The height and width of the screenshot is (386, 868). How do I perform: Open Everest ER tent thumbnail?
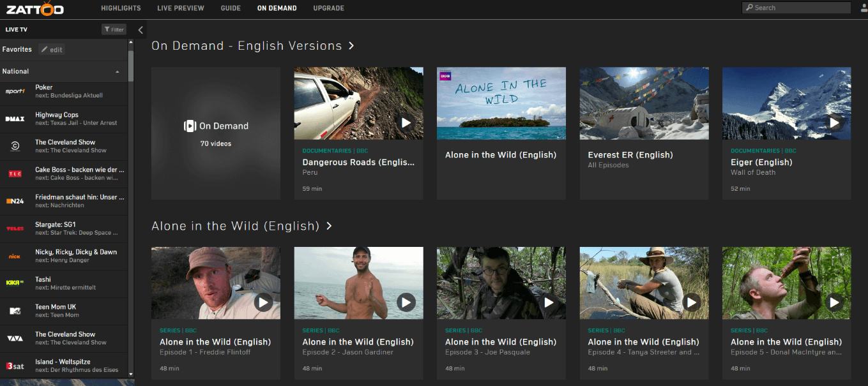(644, 103)
